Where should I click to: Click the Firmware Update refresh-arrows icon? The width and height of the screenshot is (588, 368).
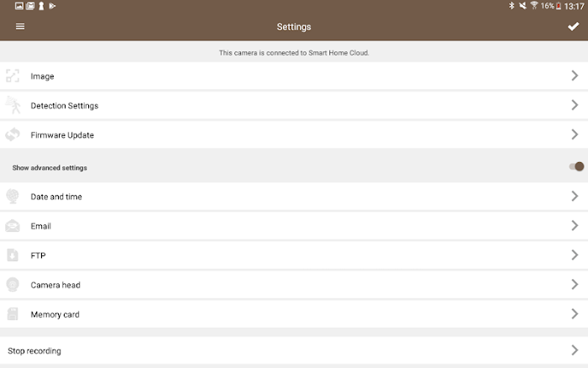[13, 134]
